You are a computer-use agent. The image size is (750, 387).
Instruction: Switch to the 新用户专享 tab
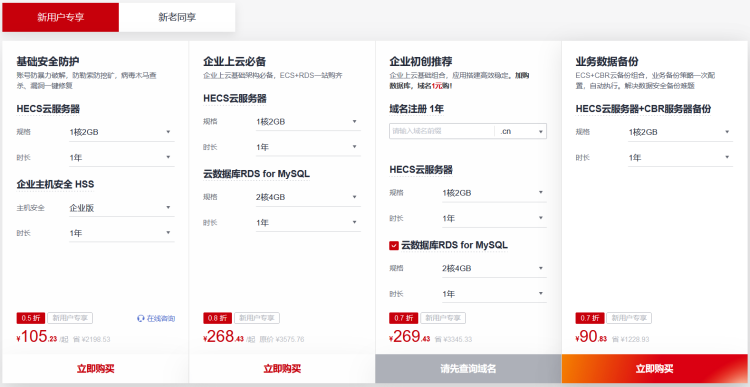[61, 18]
